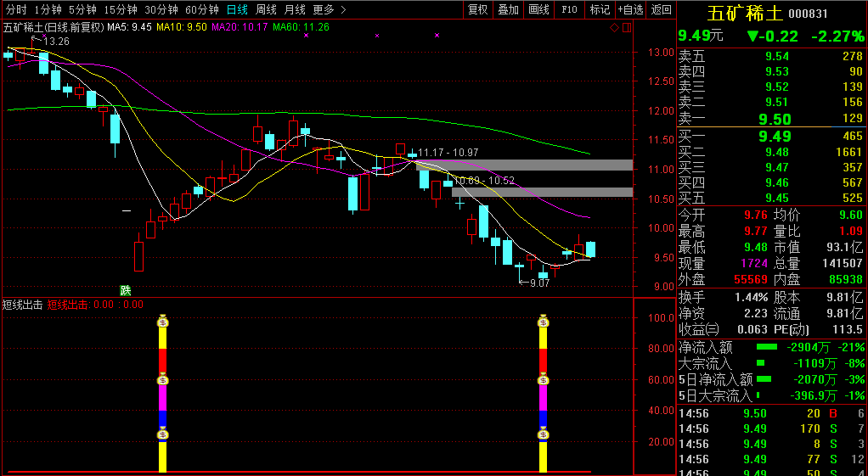The height and width of the screenshot is (476, 868).
Task: Toggle 叠加 overlay mode
Action: tap(508, 9)
